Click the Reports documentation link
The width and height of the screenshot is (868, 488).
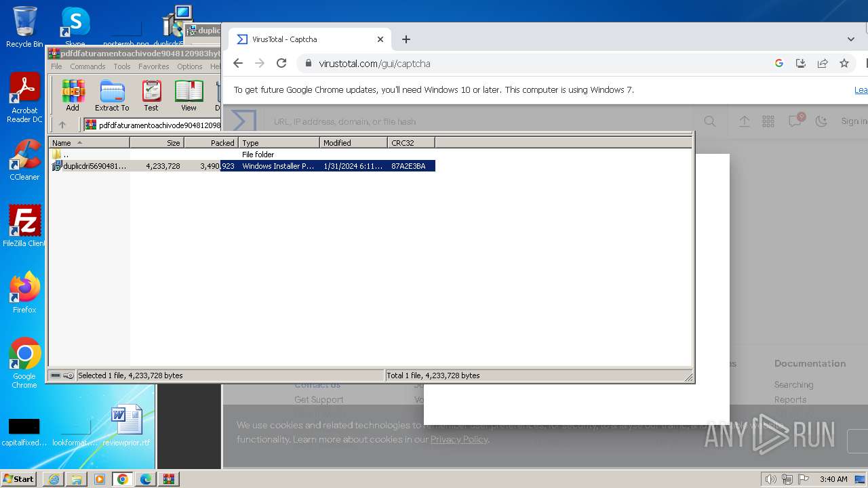coord(790,400)
